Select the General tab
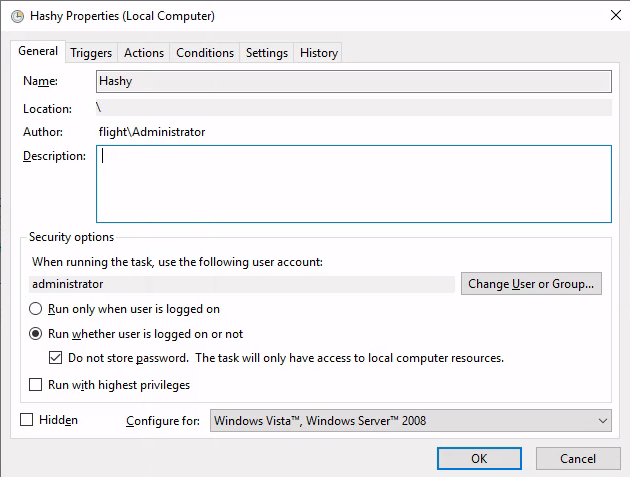This screenshot has width=630, height=477. tap(38, 51)
